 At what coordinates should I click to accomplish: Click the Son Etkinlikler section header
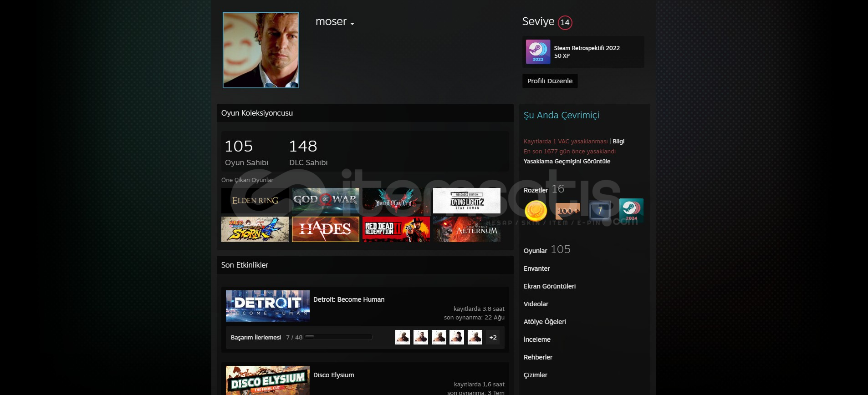[x=365, y=265]
